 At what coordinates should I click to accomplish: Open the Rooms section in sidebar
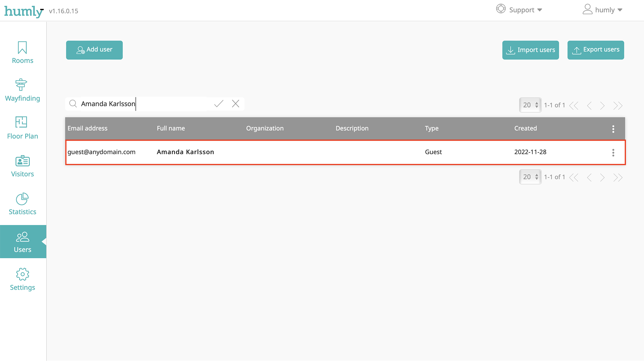22,52
